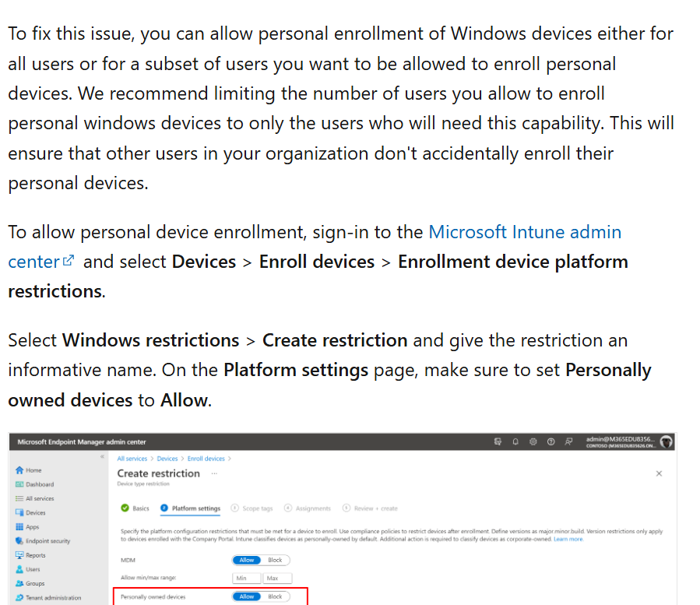This screenshot has height=605, width=700.
Task: Click 'Device type restriction' subtitle text
Action: click(x=143, y=484)
